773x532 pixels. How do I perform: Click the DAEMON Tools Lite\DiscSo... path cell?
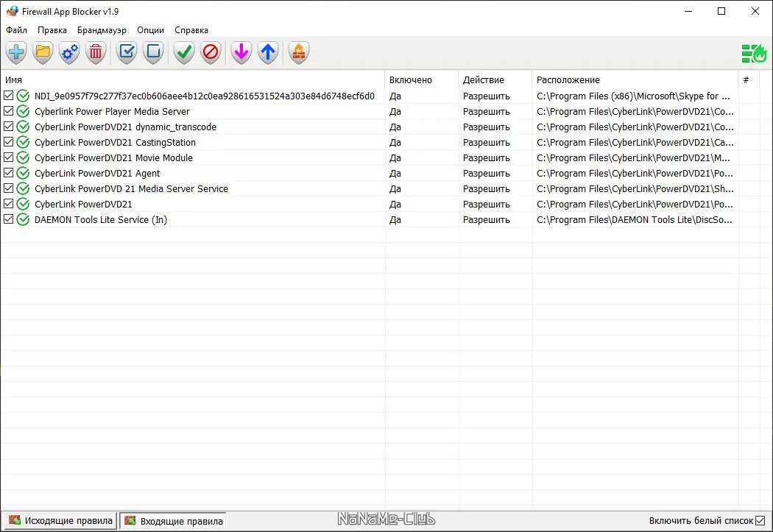635,220
